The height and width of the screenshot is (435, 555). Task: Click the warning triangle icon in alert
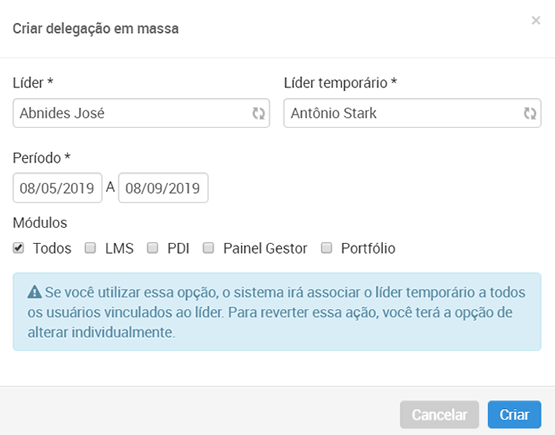pos(35,292)
